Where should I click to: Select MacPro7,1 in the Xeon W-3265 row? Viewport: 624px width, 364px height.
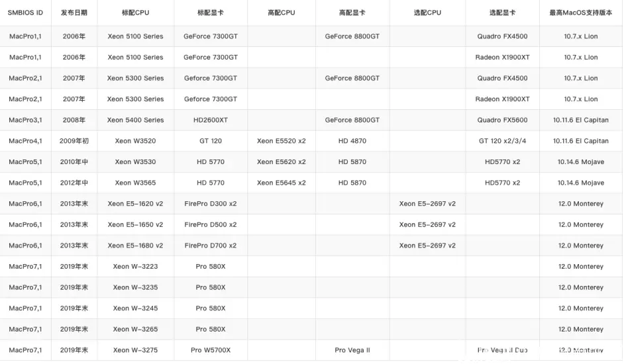[25, 330]
